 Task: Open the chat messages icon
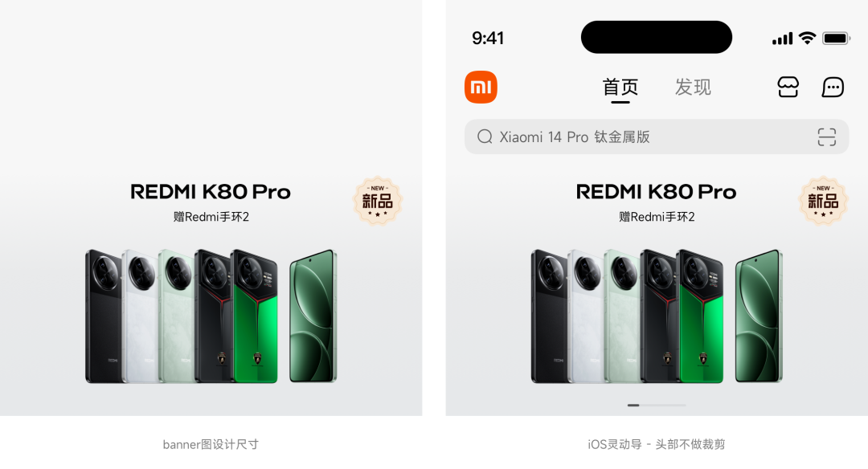[833, 88]
